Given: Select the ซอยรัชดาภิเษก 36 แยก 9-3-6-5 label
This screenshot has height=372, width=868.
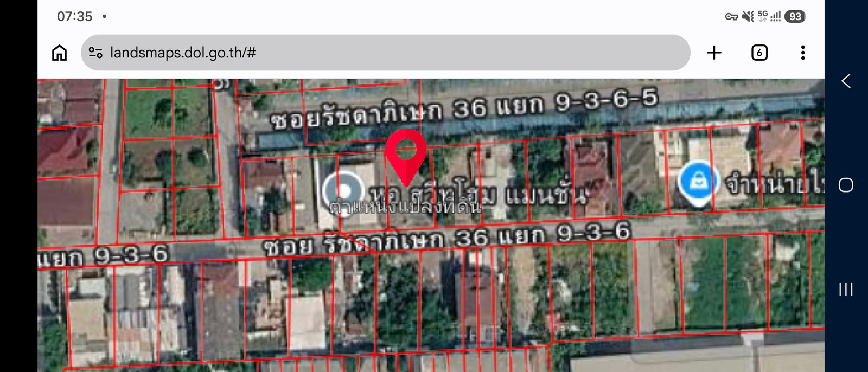Looking at the screenshot, I should click(464, 109).
